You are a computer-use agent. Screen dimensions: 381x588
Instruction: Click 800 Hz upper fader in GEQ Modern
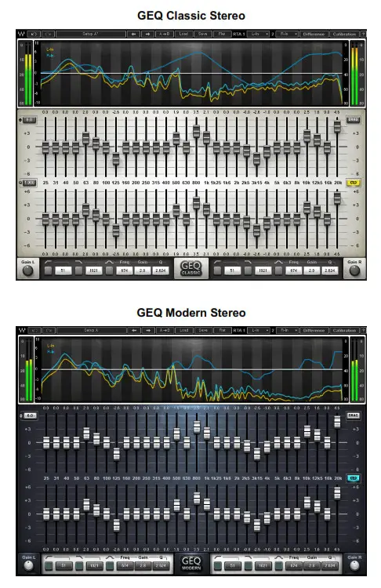(x=197, y=427)
